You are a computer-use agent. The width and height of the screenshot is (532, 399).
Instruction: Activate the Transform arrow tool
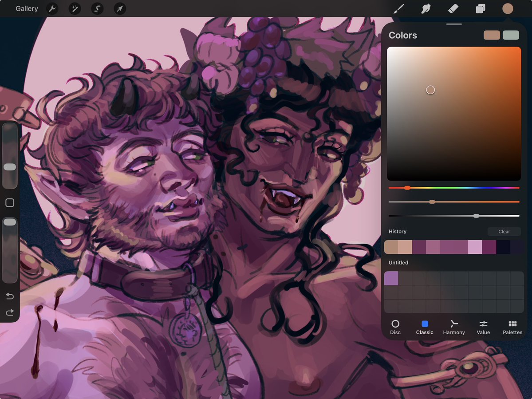120,8
